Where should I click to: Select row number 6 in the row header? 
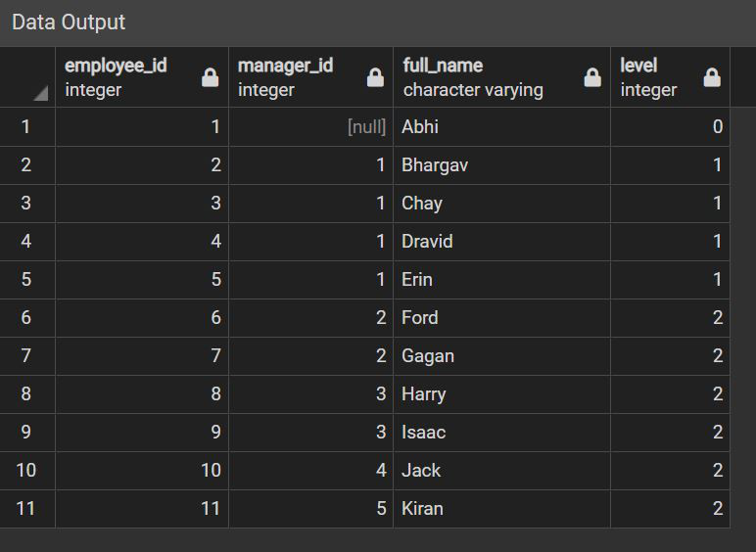coord(26,317)
